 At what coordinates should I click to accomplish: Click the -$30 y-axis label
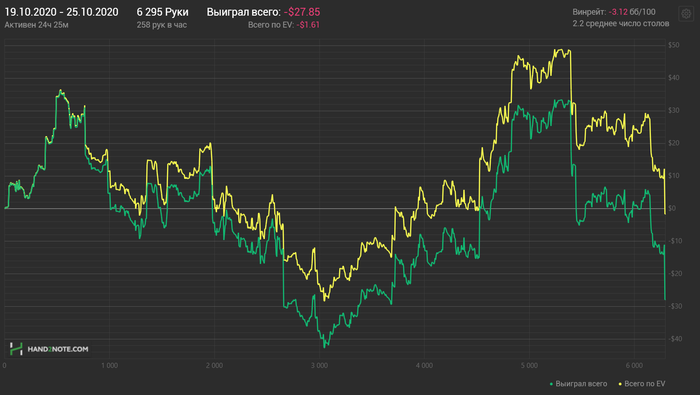(x=675, y=306)
